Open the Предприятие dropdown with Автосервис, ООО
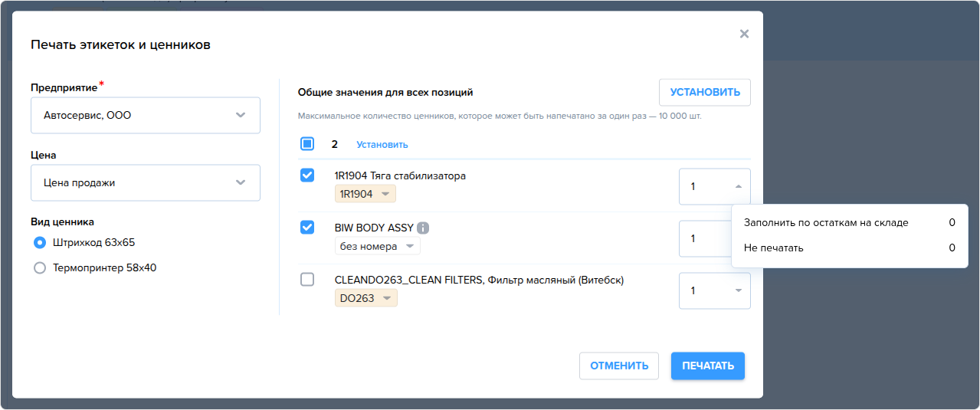The width and height of the screenshot is (980, 410). coord(146,115)
